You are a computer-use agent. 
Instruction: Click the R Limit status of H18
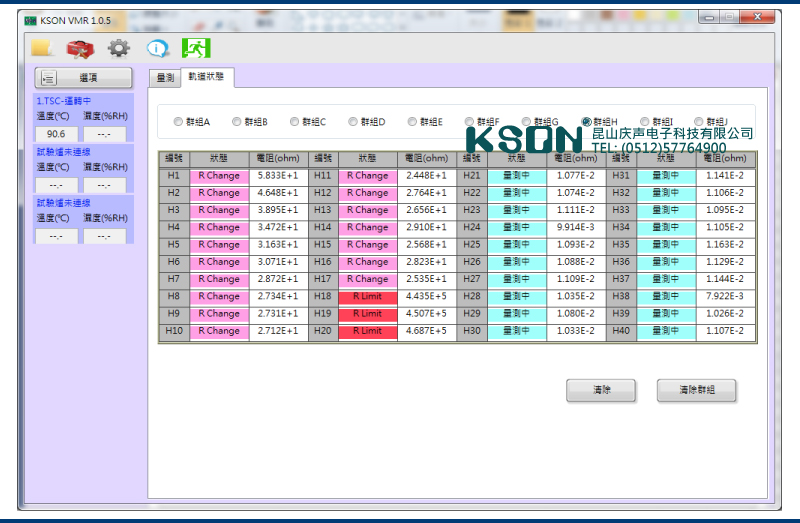[x=368, y=297]
